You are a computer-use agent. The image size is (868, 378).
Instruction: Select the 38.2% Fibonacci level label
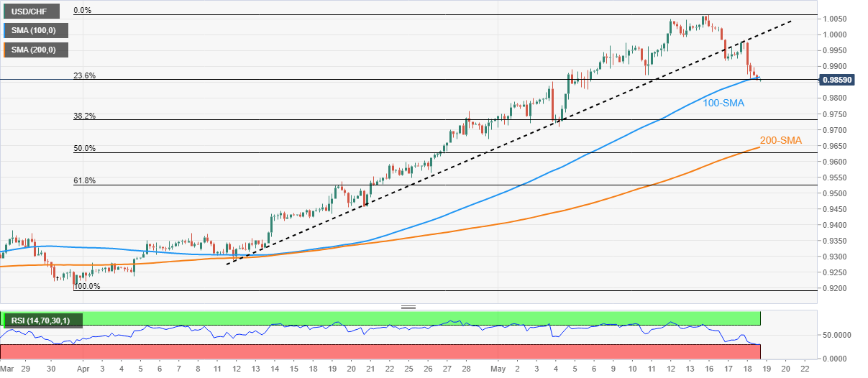click(x=84, y=116)
